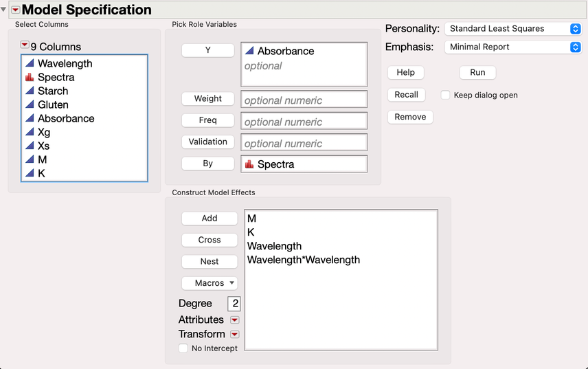The image size is (588, 369).
Task: Open the Personality dropdown
Action: (512, 29)
